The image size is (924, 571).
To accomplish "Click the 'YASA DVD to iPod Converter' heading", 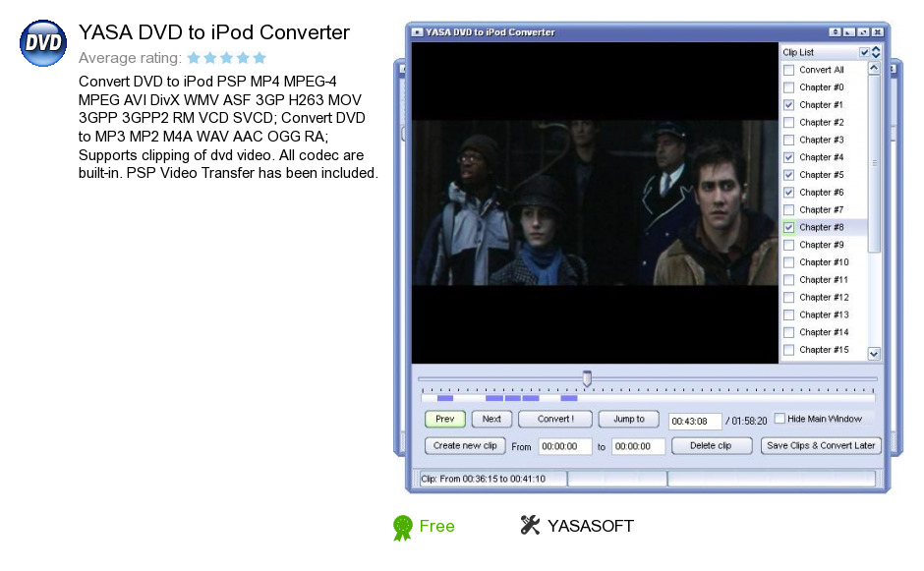I will tap(214, 32).
